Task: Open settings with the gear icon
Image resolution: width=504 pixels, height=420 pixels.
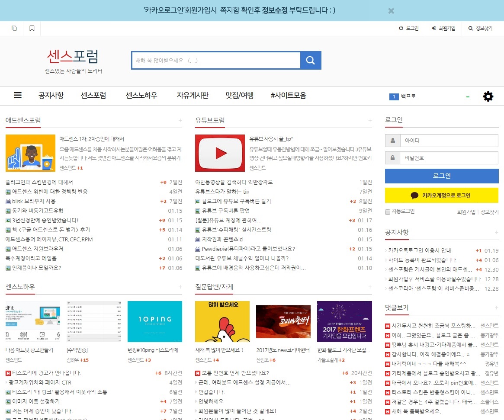Action: pos(488,96)
